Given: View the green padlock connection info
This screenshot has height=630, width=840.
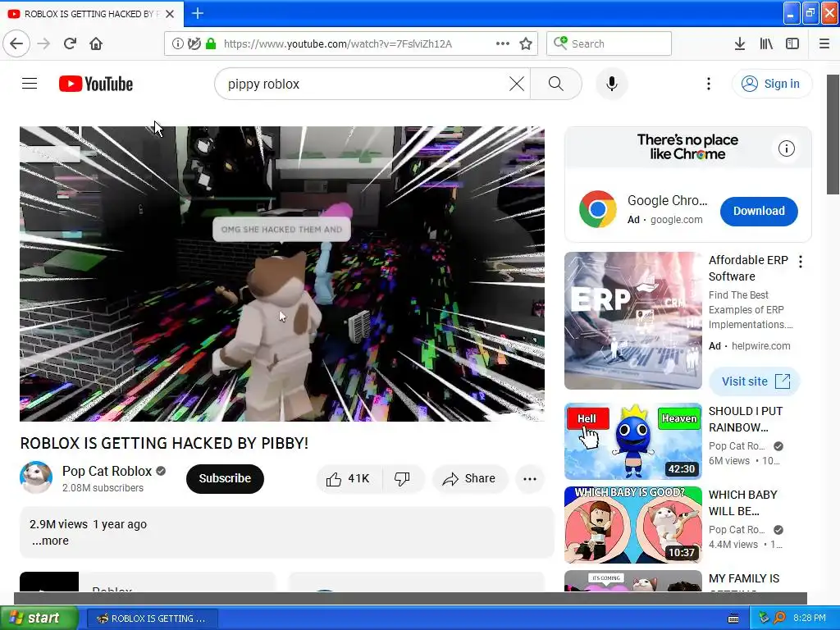Looking at the screenshot, I should pyautogui.click(x=211, y=43).
